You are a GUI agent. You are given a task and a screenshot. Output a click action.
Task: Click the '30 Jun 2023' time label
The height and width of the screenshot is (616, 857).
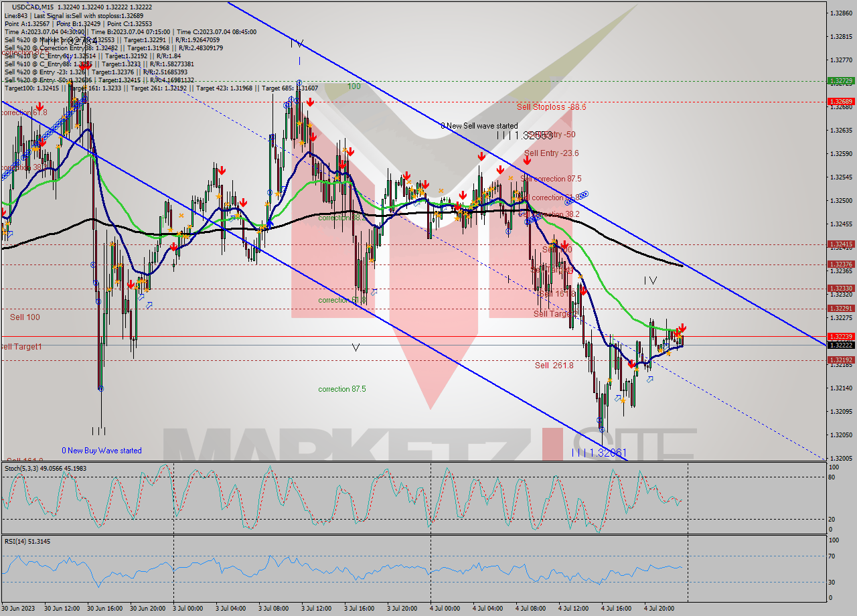tap(18, 609)
